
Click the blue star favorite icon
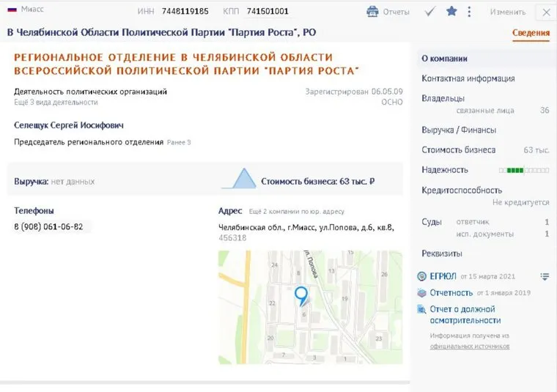pos(451,12)
